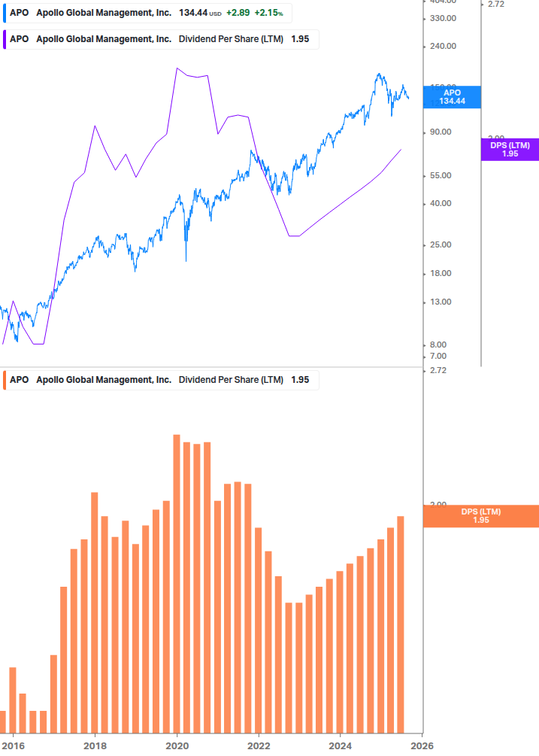The width and height of the screenshot is (539, 756).
Task: Click the 13.00 price axis label
Action: (x=441, y=302)
